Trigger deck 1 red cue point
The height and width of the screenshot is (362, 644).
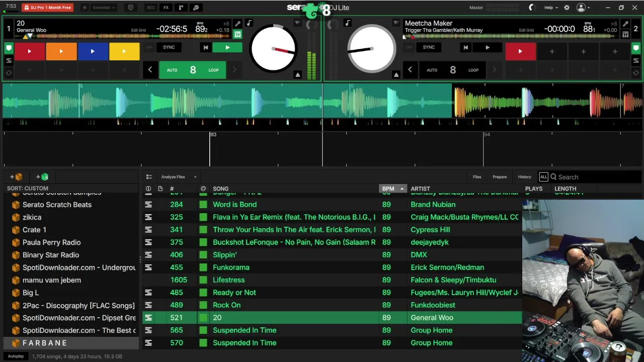[30, 51]
